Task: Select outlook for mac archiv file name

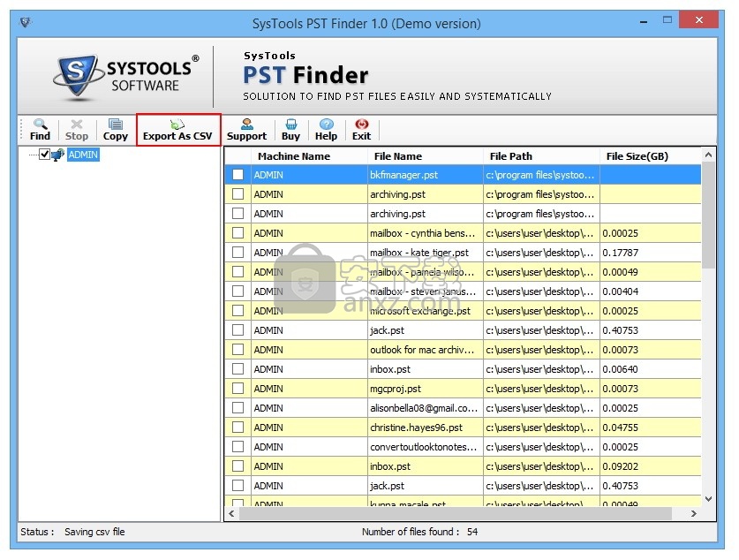Action: [x=422, y=350]
